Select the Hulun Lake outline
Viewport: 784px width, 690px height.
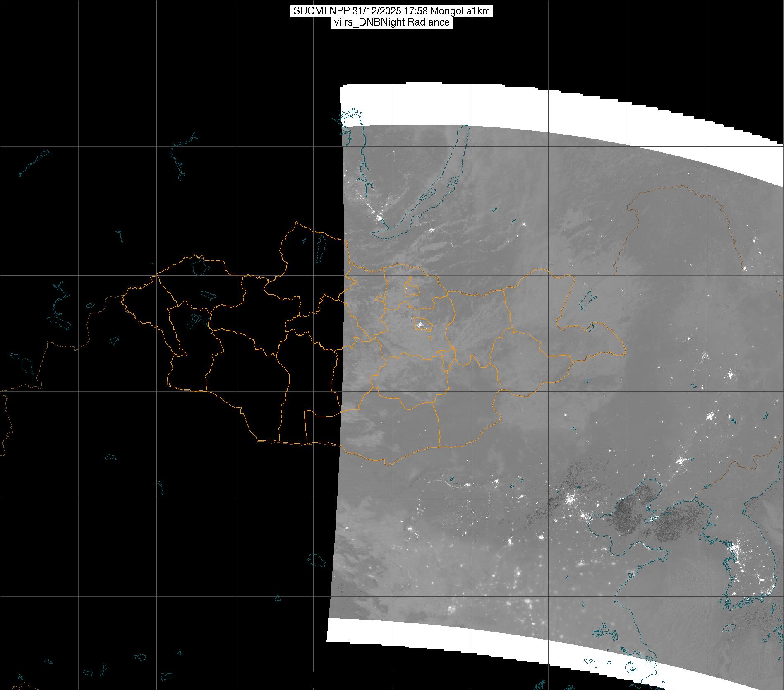[x=587, y=300]
